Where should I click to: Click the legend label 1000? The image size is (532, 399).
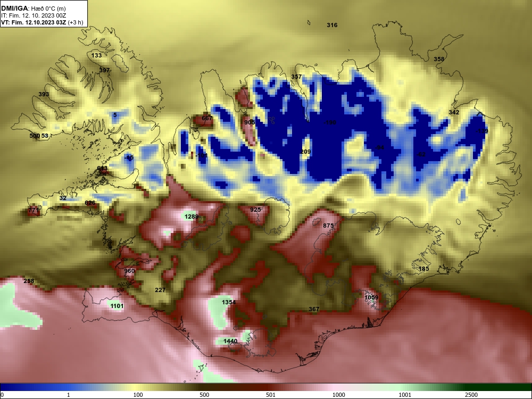tap(338, 395)
